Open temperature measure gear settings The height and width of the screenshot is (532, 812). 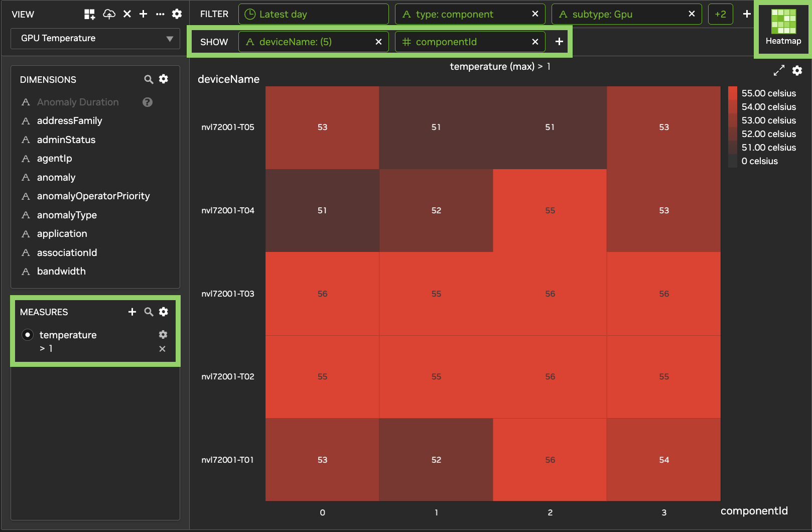click(x=163, y=334)
